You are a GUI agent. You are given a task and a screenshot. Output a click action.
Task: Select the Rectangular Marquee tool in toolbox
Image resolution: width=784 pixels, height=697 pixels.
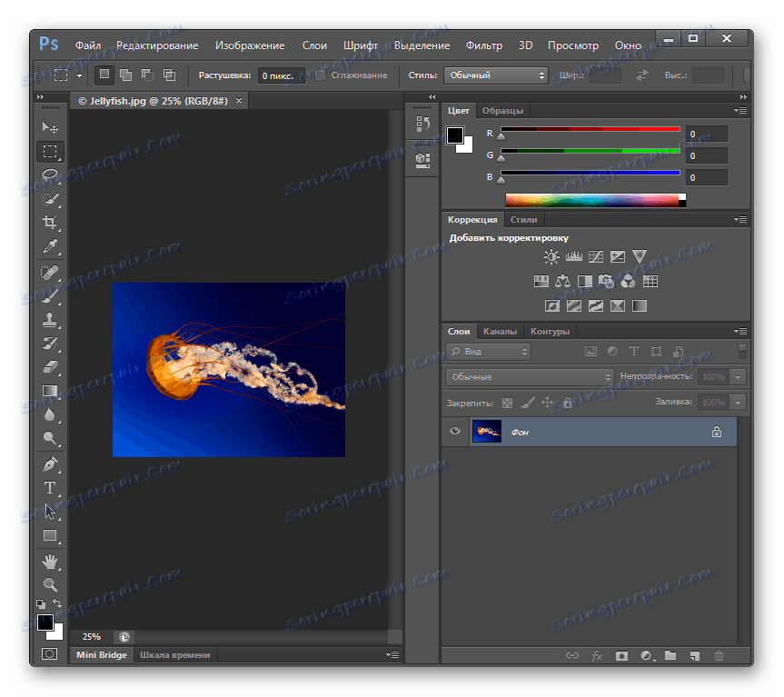tap(50, 152)
